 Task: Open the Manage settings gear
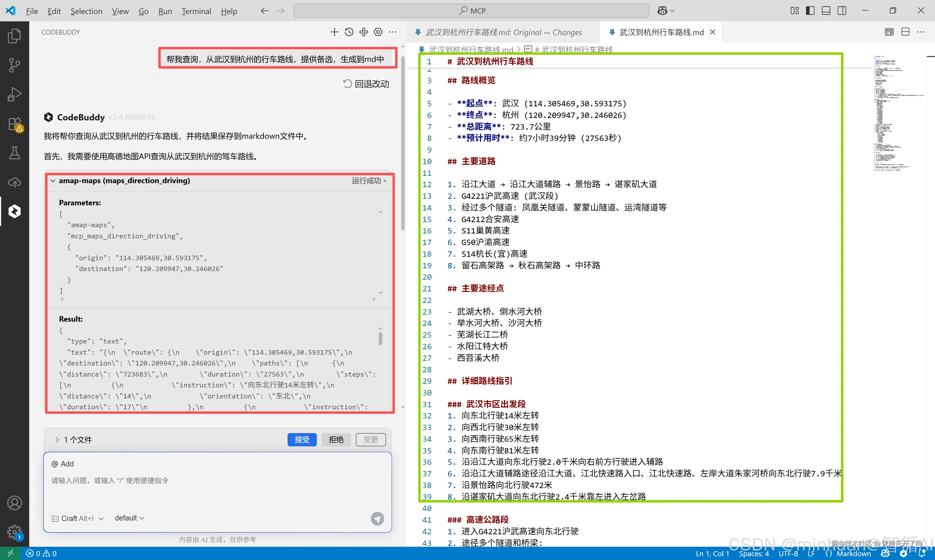coord(14,532)
